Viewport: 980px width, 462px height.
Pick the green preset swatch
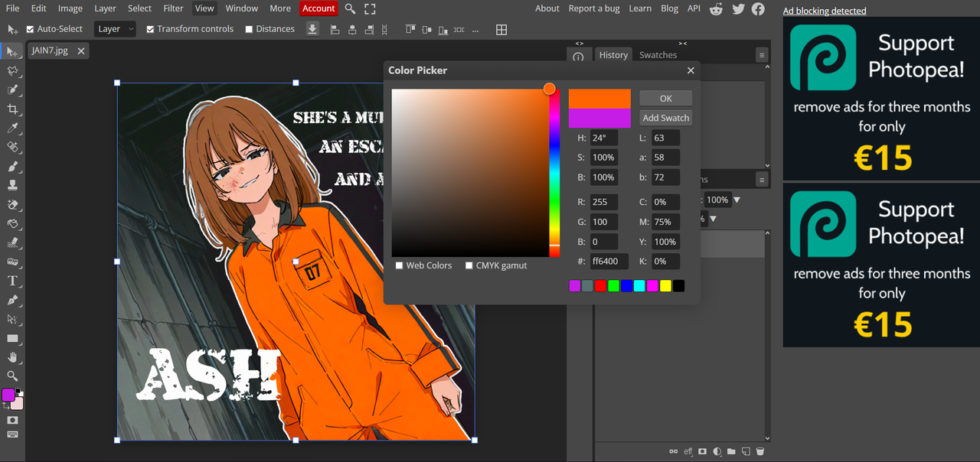[613, 286]
